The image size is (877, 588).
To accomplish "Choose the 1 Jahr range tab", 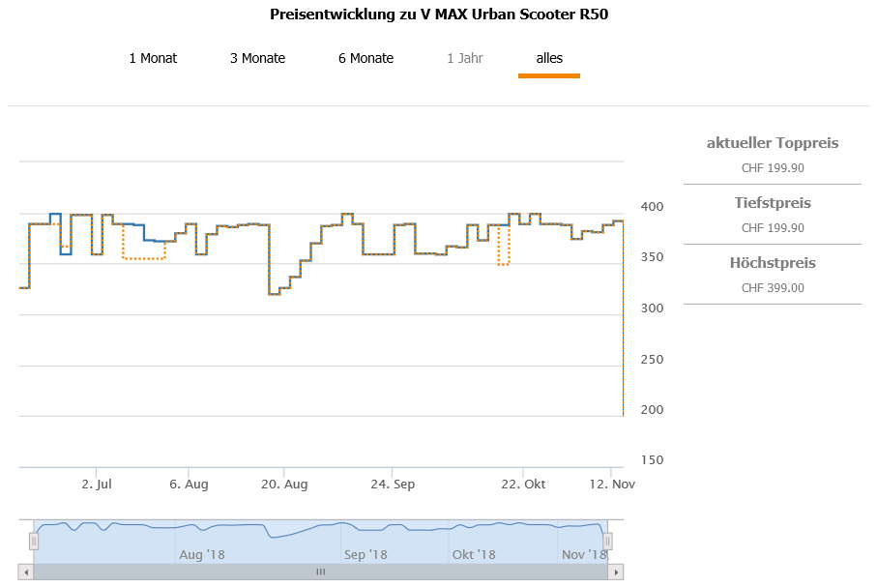I will [x=465, y=58].
